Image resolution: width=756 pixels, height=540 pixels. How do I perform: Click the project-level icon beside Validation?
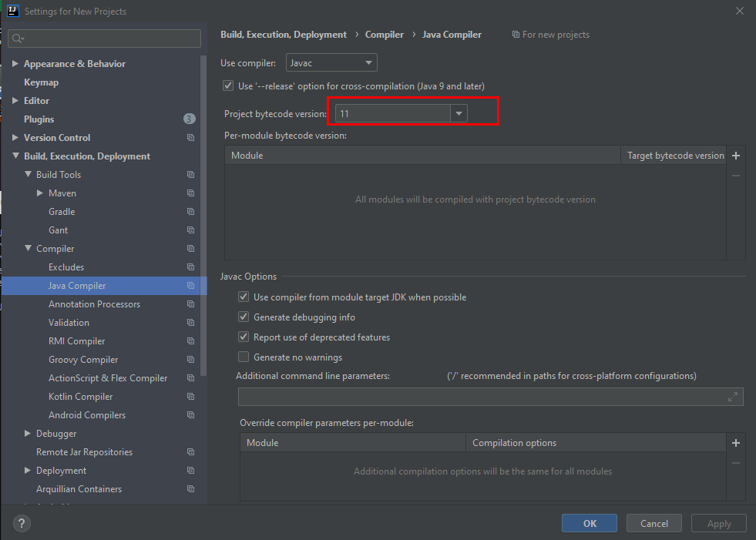click(190, 323)
